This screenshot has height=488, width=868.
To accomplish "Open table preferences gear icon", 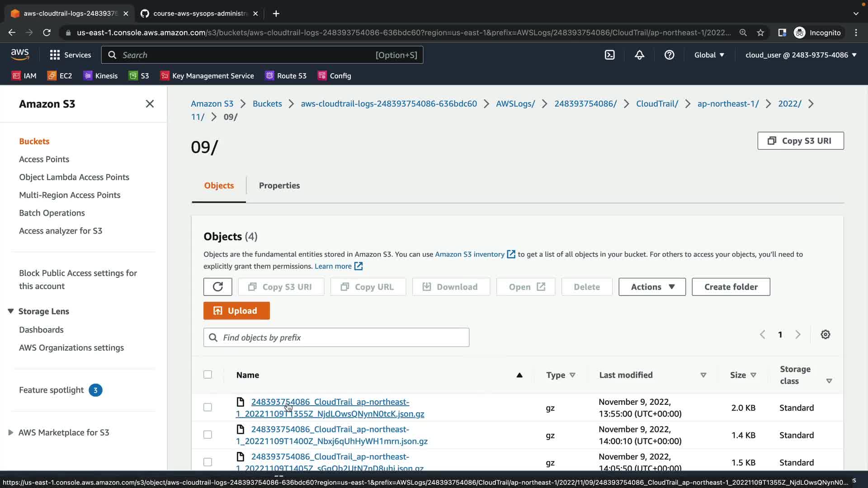I will tap(825, 335).
